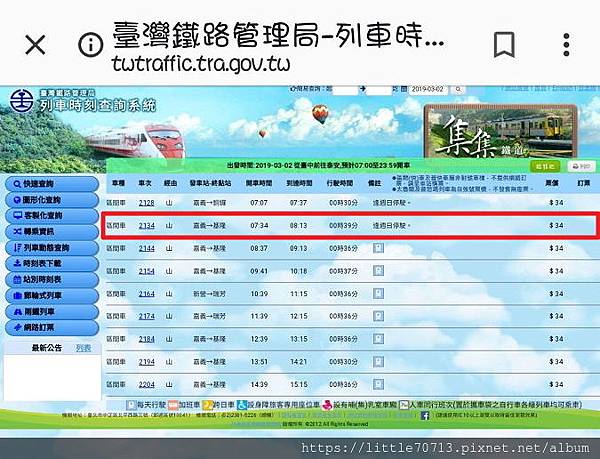Viewport: 600px width, 459px height.
Task: Click the page URL twtraffic.tra.gov.tw
Action: click(x=201, y=63)
